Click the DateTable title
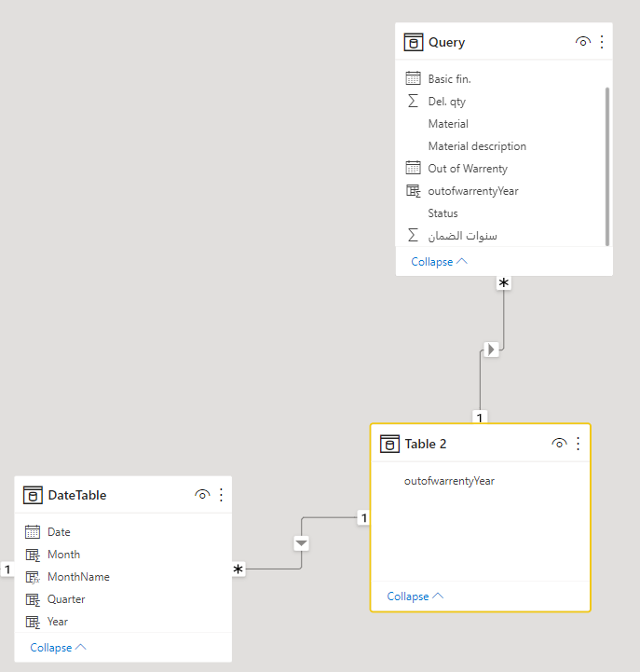Image resolution: width=640 pixels, height=672 pixels. 77,495
